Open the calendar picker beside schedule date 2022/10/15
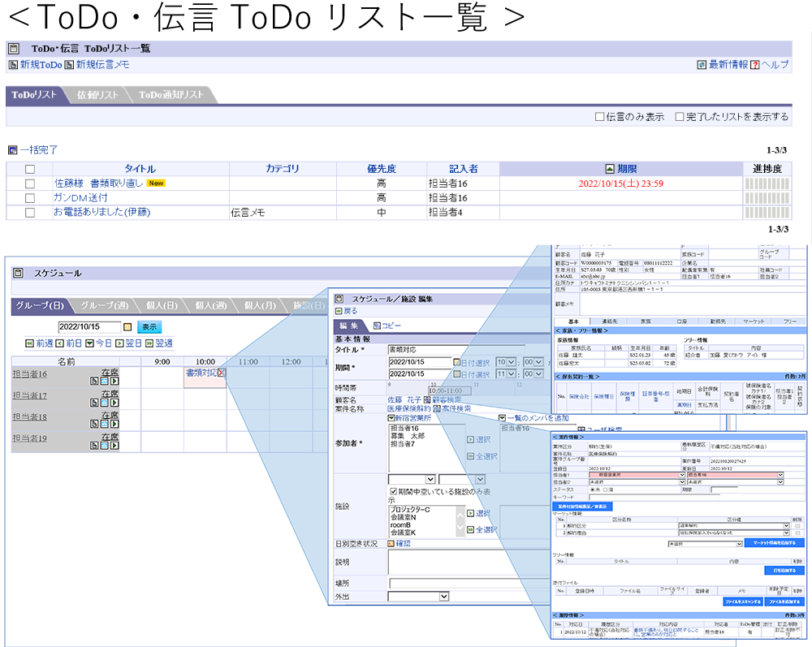 pyautogui.click(x=127, y=327)
